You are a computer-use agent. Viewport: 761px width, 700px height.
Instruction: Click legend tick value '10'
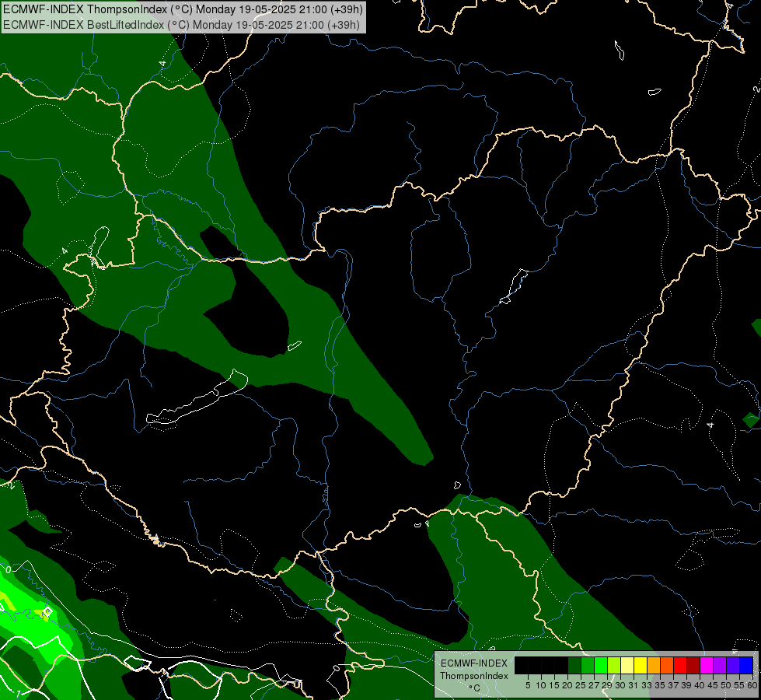point(541,685)
